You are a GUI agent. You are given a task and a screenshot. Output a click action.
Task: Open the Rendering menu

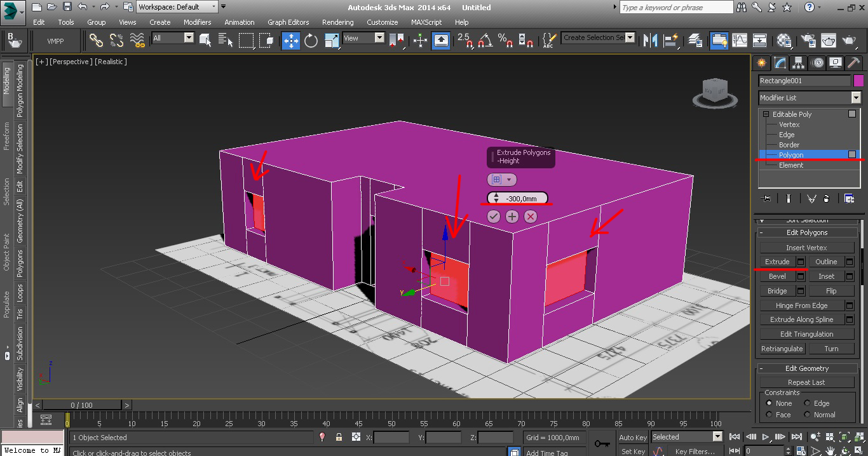[337, 22]
